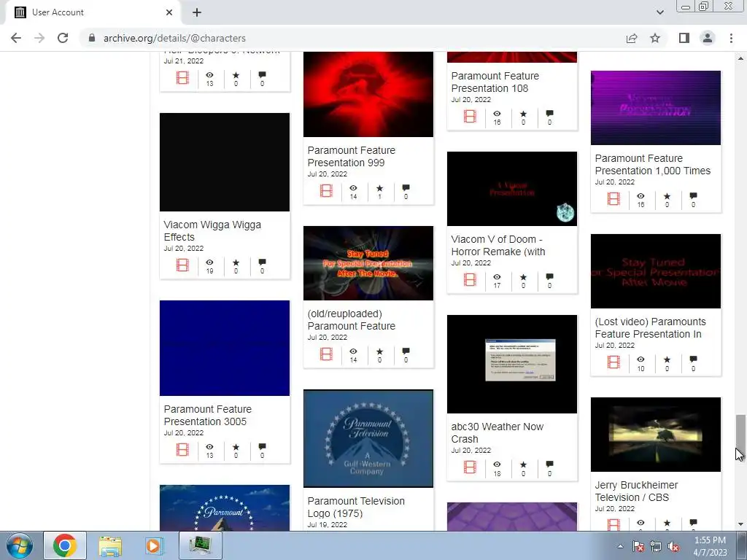Click reviews comment icon on old/reuploaded card
Viewport: 747px width, 560px height.
(x=406, y=351)
